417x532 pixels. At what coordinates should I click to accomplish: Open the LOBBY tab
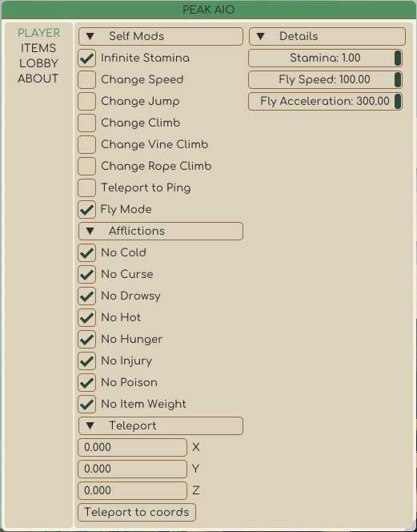(x=38, y=63)
